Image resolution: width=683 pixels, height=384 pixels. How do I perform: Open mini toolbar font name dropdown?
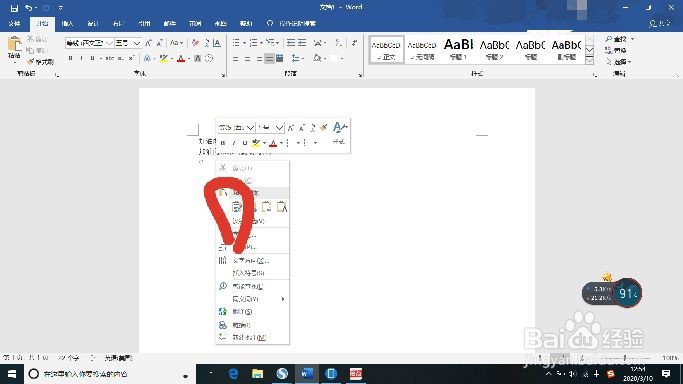point(250,128)
